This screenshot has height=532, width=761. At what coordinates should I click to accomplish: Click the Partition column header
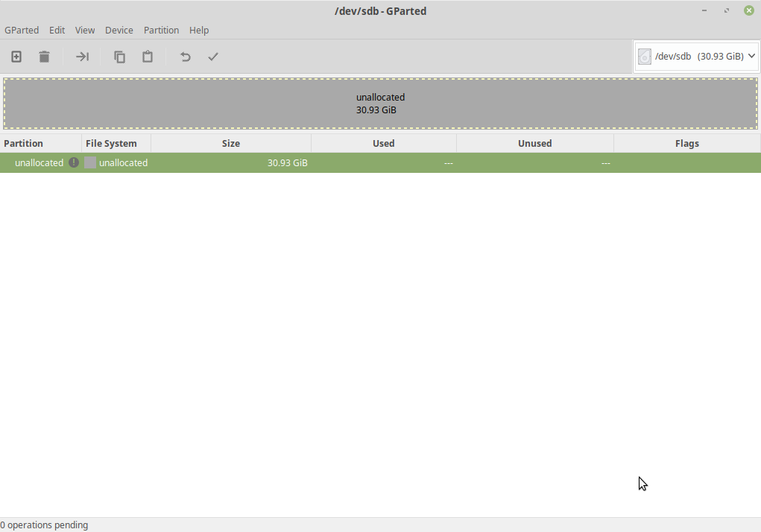click(x=41, y=144)
